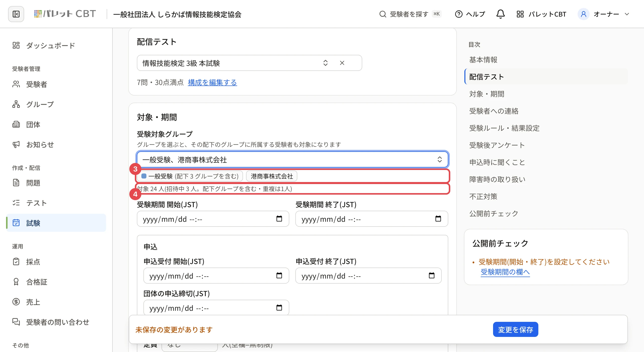The height and width of the screenshot is (352, 644).
Task: Jump to 不正対策 in the contents
Action: 483,197
